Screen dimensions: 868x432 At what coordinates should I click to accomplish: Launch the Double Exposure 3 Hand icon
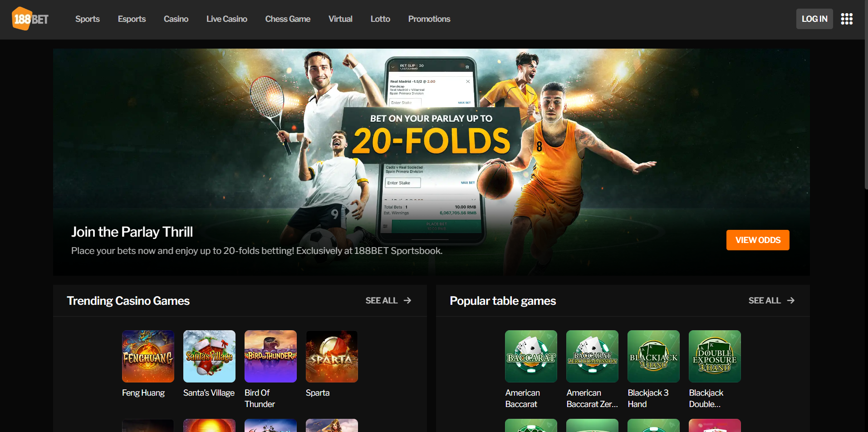[715, 356]
